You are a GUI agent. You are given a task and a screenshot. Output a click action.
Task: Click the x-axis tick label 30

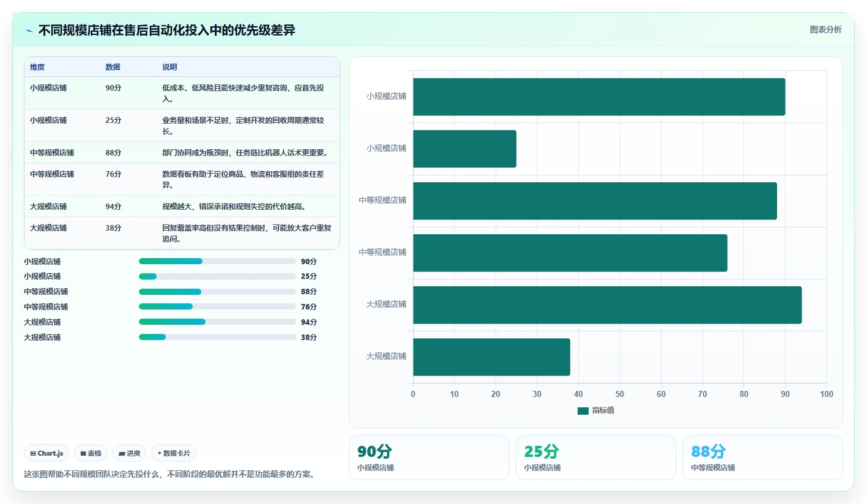(x=537, y=395)
